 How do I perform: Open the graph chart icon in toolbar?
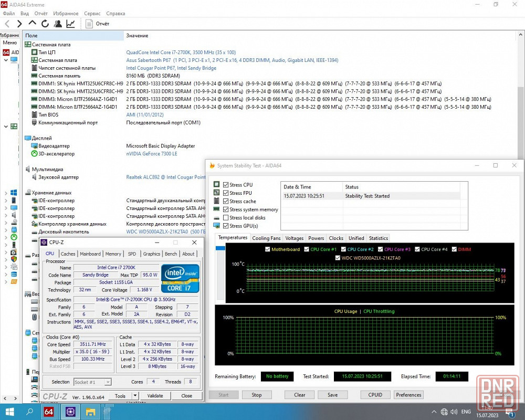pos(70,24)
